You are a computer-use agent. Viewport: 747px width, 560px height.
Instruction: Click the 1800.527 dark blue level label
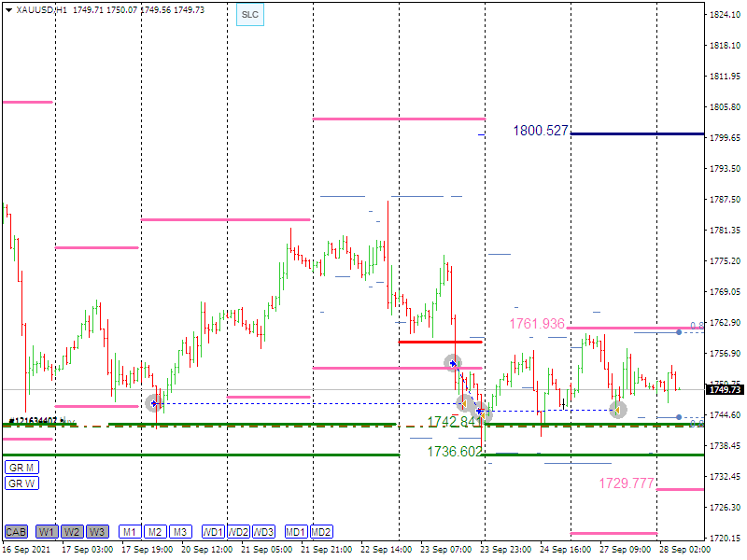pyautogui.click(x=540, y=131)
